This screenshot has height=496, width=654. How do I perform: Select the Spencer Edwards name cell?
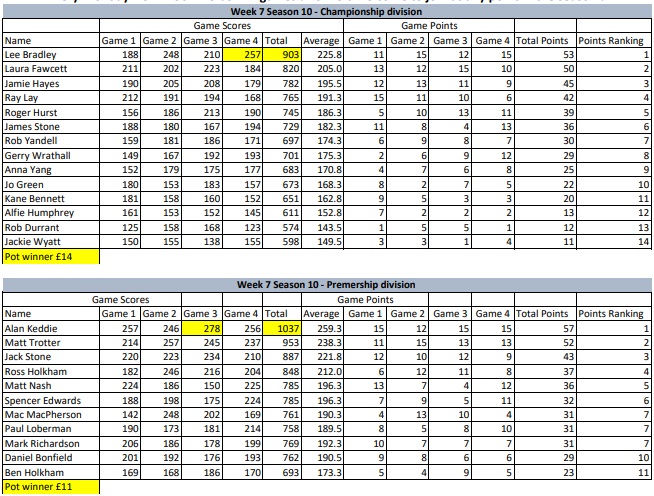[51, 400]
